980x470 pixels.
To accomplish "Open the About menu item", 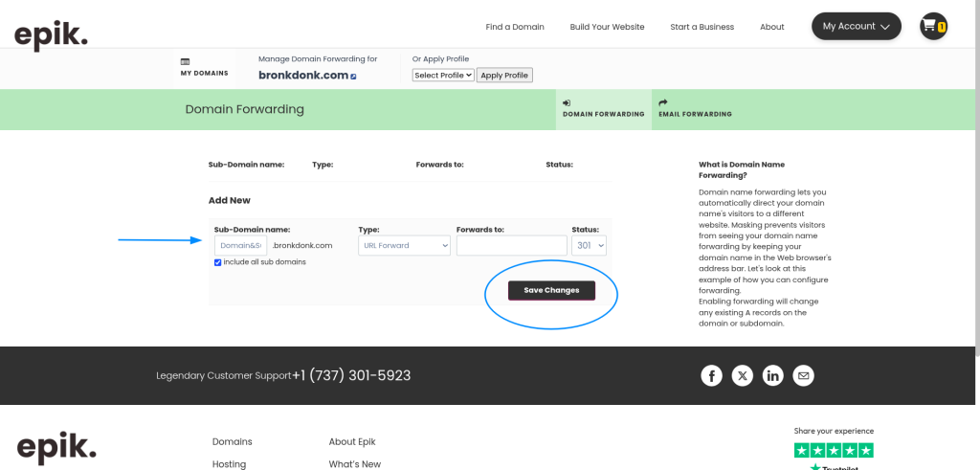I will coord(772,27).
